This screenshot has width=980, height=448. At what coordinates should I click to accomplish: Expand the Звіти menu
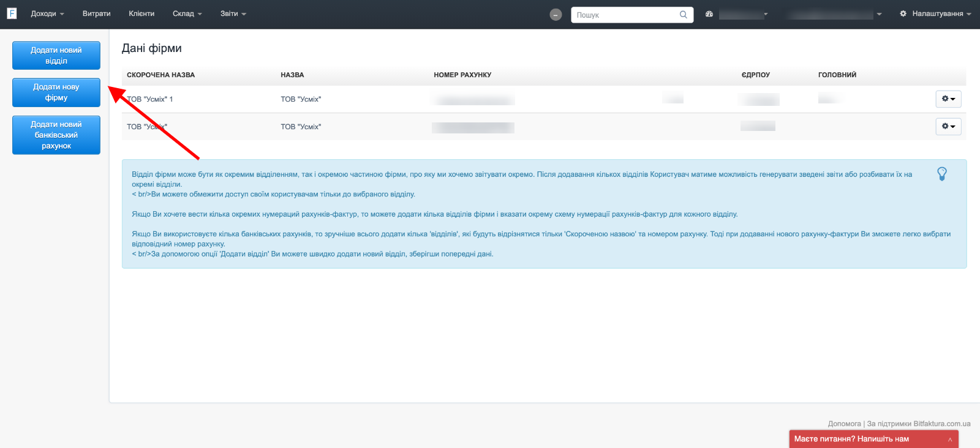pos(233,13)
